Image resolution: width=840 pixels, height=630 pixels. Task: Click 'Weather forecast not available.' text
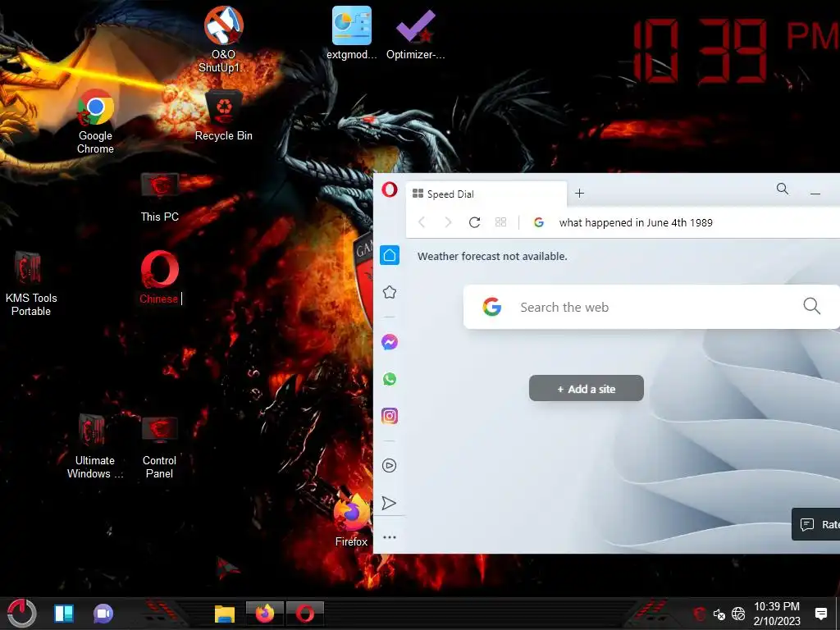[492, 256]
